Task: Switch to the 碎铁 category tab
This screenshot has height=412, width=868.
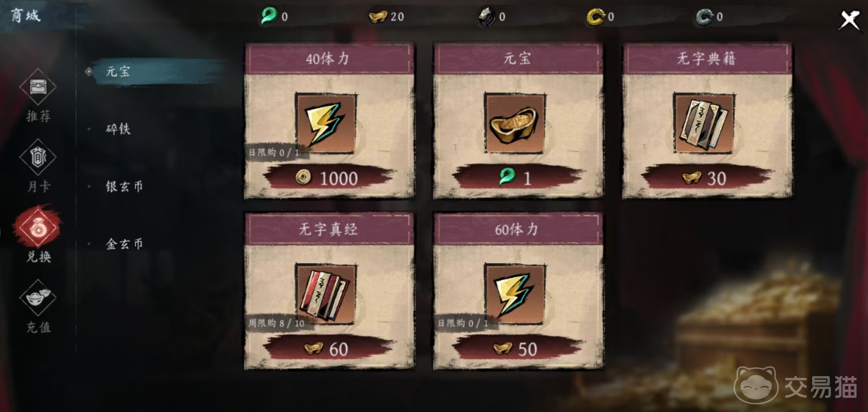Action: point(118,129)
